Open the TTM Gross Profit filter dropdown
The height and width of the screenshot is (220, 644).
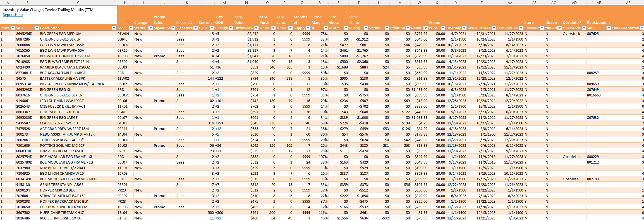pyautogui.click(x=346, y=28)
